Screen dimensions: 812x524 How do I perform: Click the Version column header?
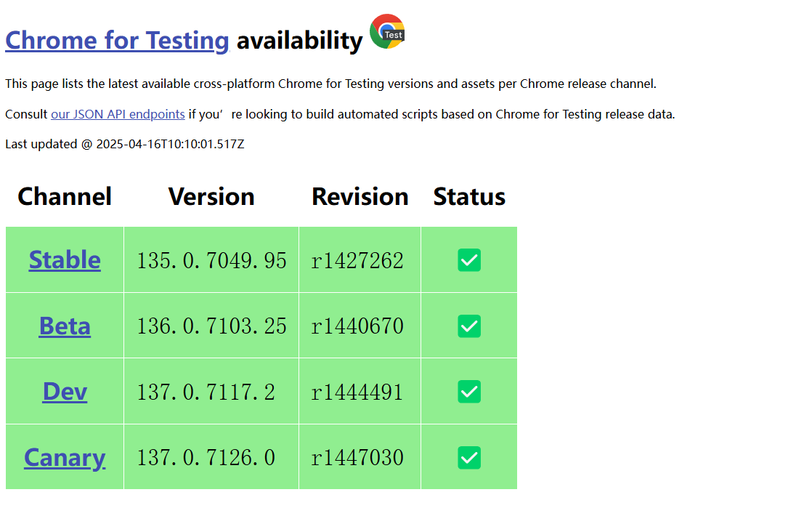[x=211, y=196]
